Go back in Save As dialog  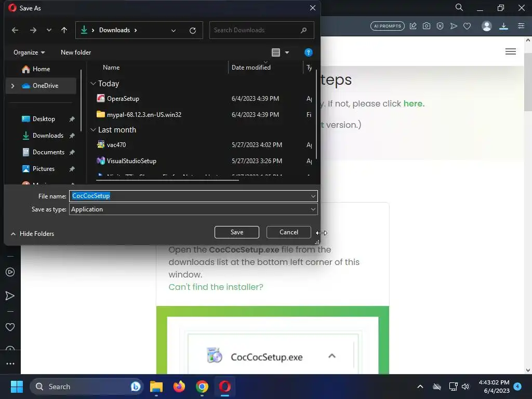[15, 30]
